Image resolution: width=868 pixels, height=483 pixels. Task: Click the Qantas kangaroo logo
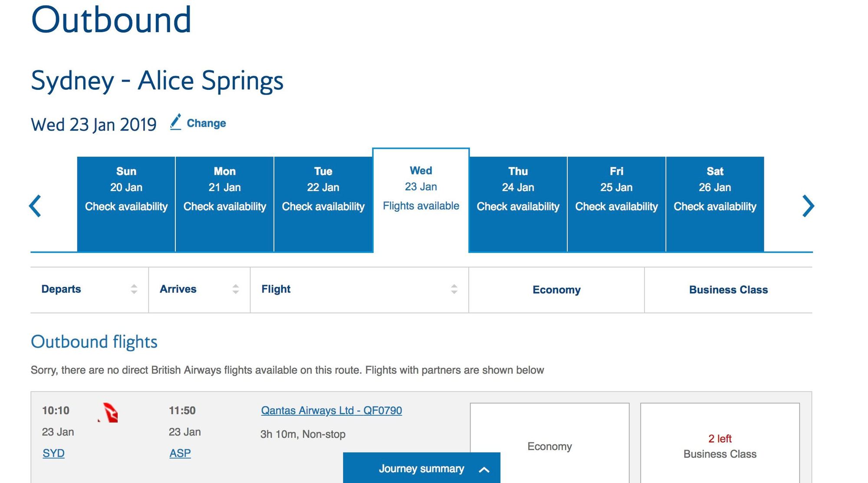click(108, 412)
